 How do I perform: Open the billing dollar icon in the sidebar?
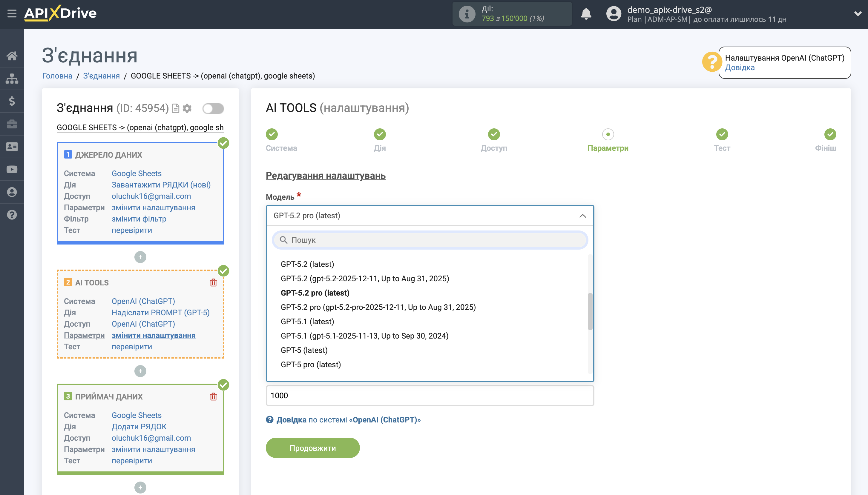click(12, 101)
